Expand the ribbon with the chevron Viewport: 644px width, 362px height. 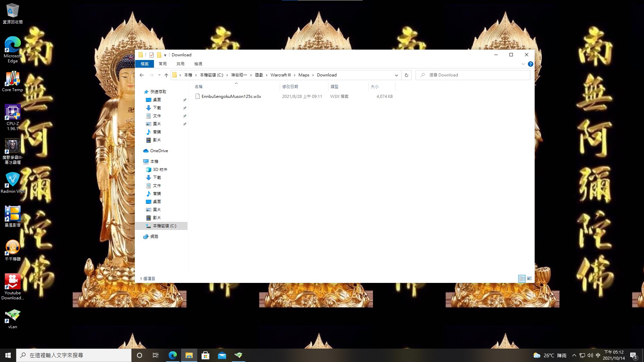(x=523, y=64)
